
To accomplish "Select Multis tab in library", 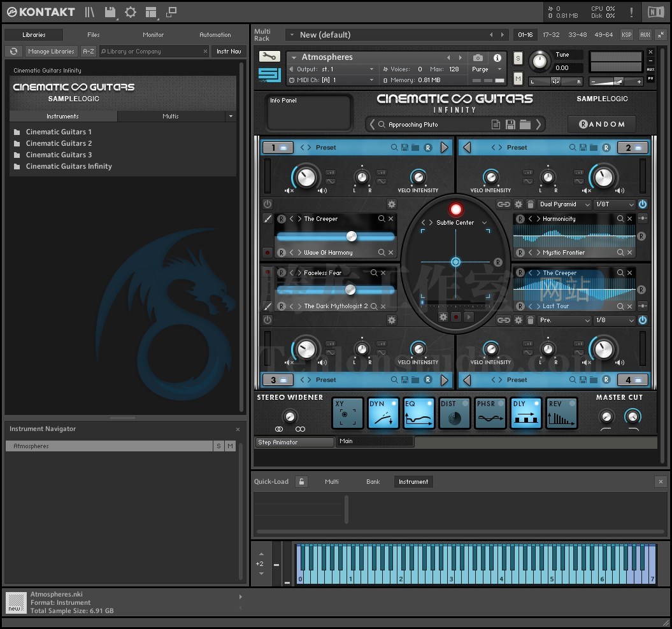I will pyautogui.click(x=171, y=116).
